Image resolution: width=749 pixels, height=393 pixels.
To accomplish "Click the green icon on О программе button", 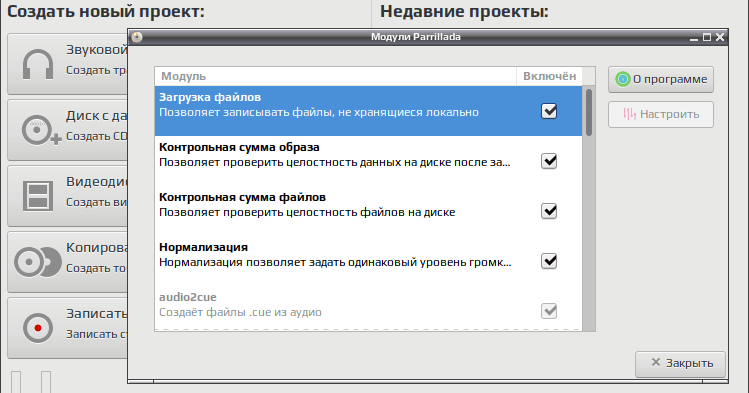I will (x=622, y=79).
